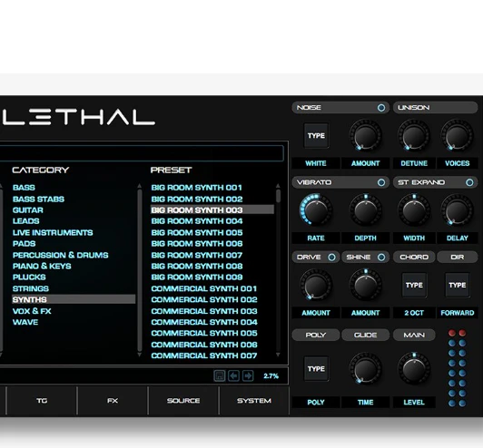Select the GUITAR category
483x448 pixels.
click(28, 210)
